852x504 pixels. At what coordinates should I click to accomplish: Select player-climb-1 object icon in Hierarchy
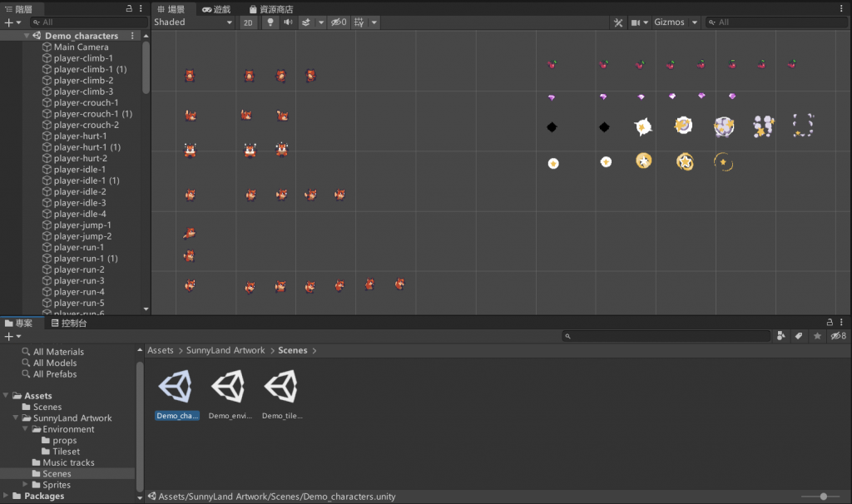coord(47,58)
